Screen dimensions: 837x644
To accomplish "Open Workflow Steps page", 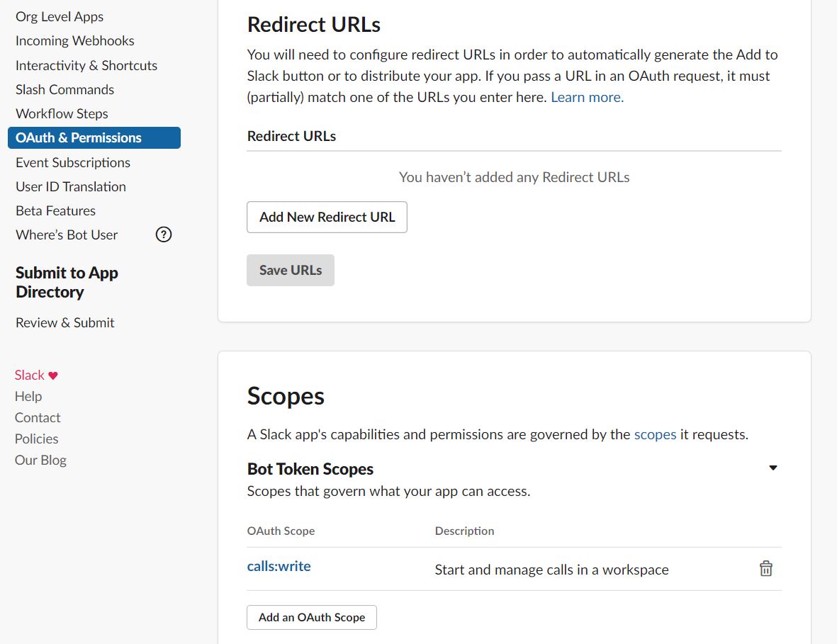I will 62,113.
